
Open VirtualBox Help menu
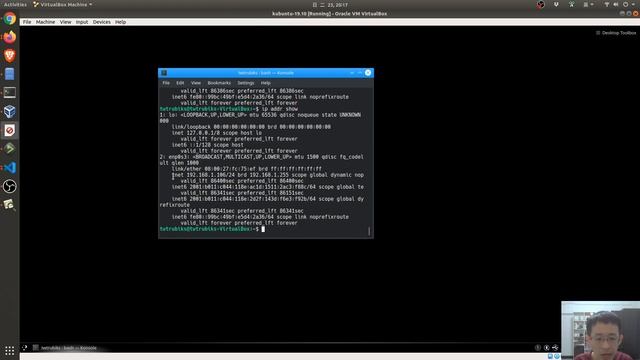pos(120,22)
